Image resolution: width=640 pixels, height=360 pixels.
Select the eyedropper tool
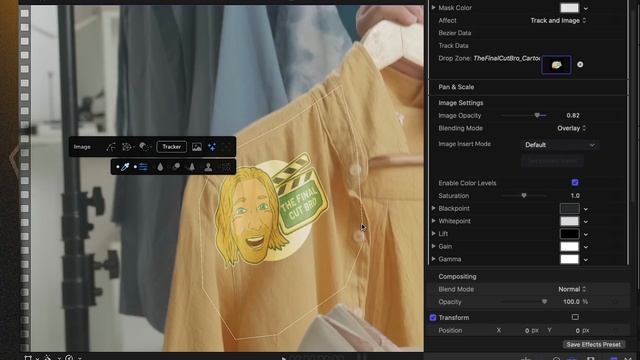125,167
